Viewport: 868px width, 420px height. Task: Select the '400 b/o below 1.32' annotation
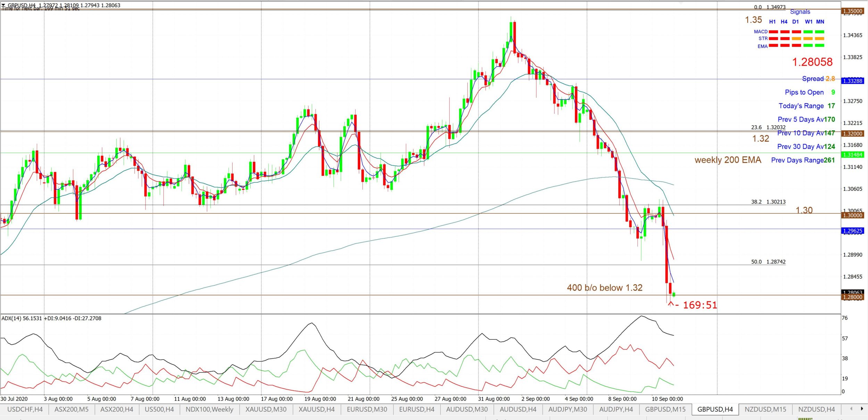[x=604, y=288]
